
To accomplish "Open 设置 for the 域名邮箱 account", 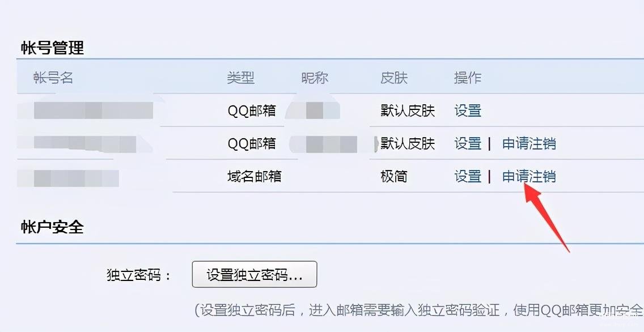I will pos(468,176).
